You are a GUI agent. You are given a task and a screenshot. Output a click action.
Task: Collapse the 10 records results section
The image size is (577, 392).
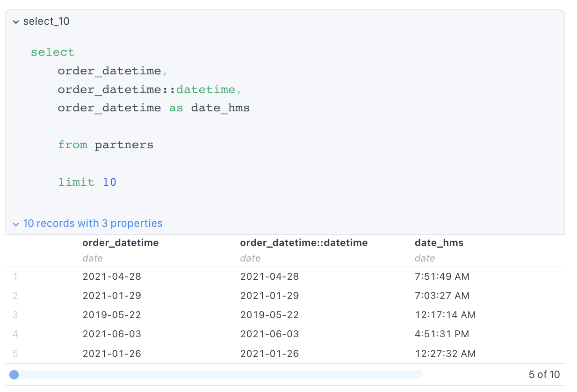point(15,224)
